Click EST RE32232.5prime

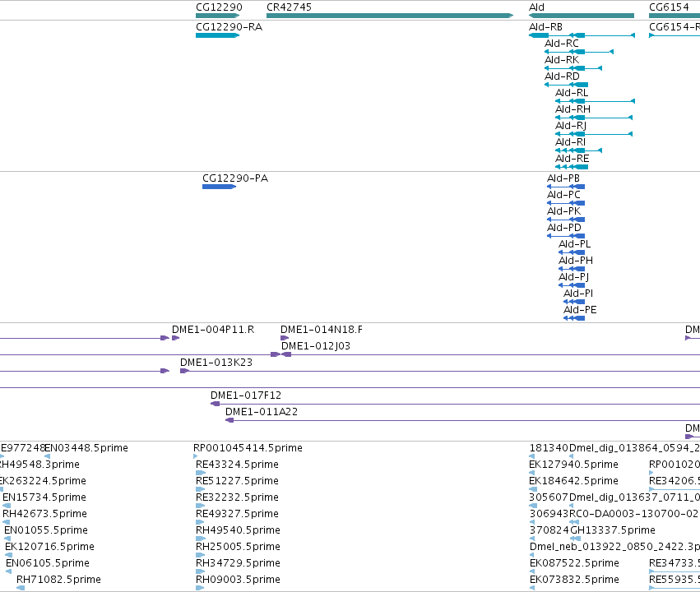coord(201,506)
